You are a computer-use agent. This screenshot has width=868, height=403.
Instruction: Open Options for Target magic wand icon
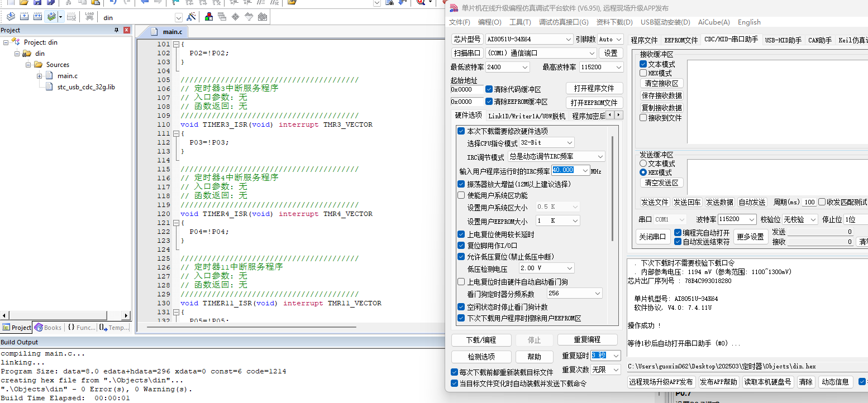[191, 17]
